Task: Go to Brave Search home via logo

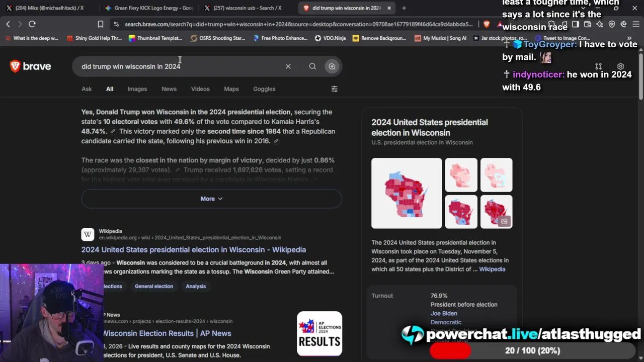Action: [31, 66]
